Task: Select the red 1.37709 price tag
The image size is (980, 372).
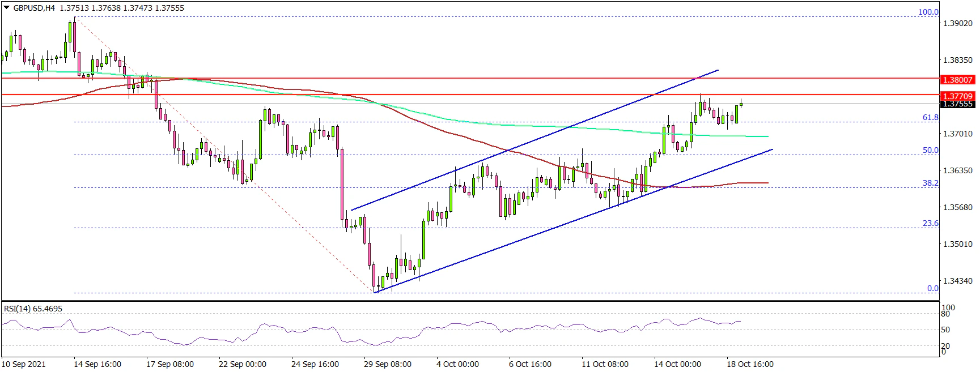Action: (x=957, y=96)
